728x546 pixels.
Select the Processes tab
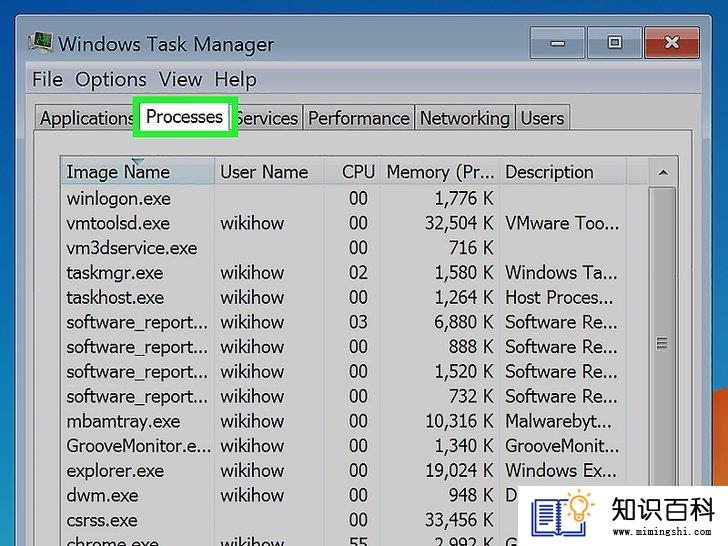tap(185, 117)
